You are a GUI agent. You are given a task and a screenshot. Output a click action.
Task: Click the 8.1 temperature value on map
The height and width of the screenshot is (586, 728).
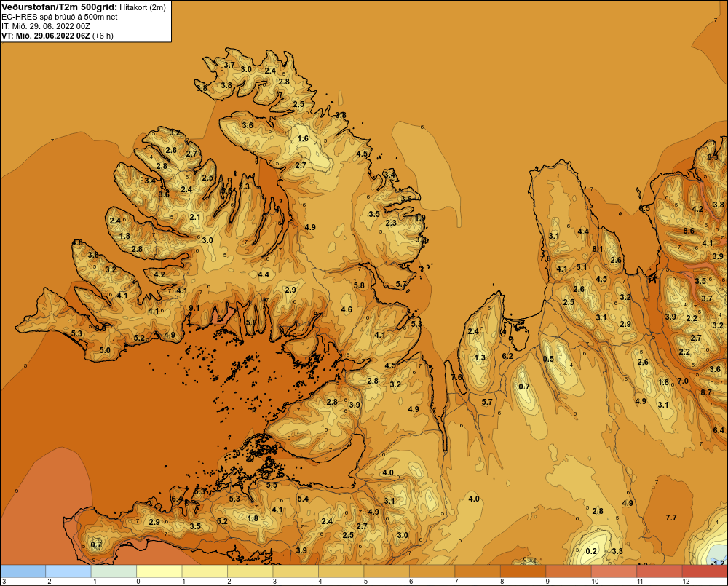pyautogui.click(x=598, y=250)
